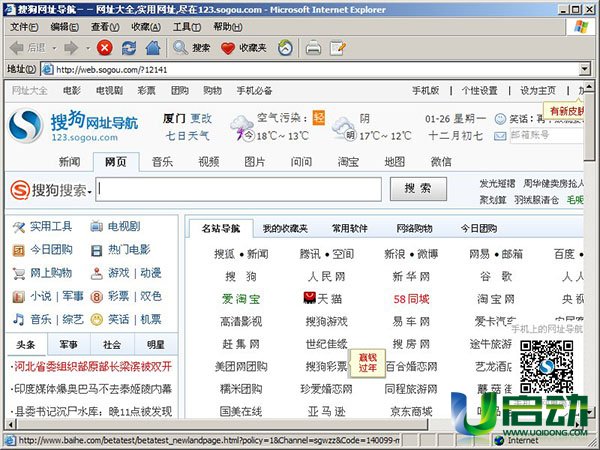Select the 常用软件 tab
Screen dimensions: 600x450
(350, 229)
